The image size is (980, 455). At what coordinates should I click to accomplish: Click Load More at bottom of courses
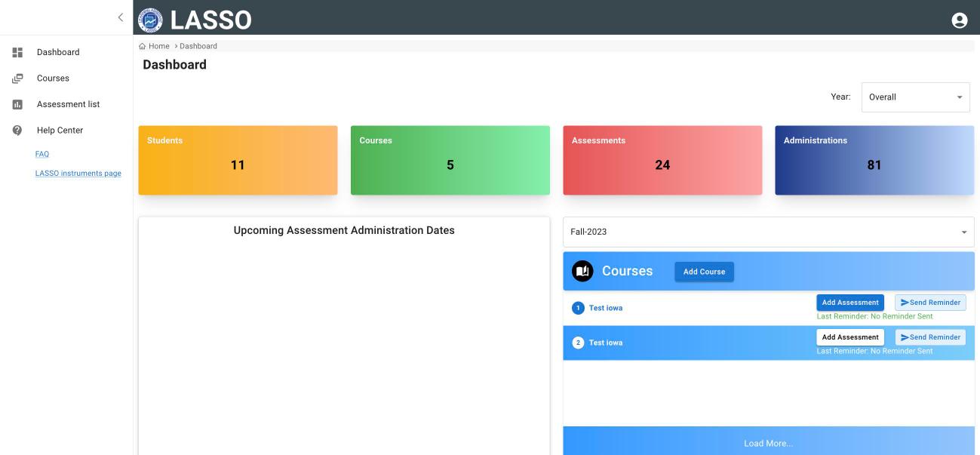pos(769,443)
